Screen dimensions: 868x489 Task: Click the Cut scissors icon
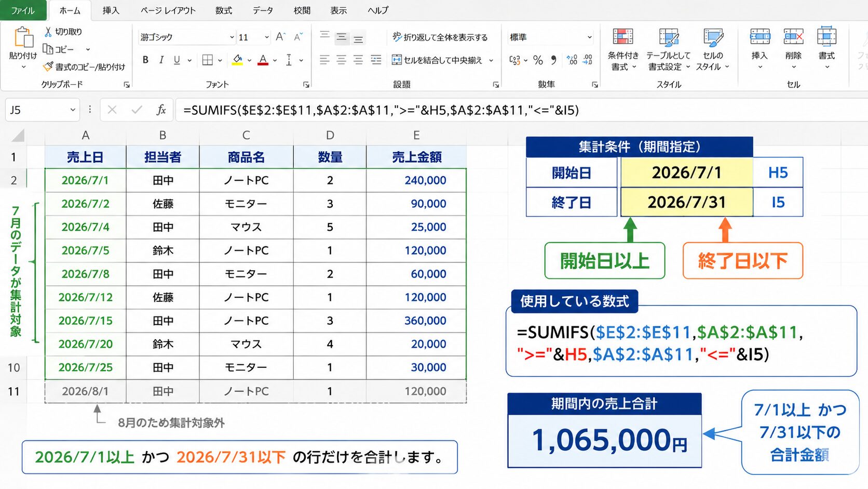[48, 32]
